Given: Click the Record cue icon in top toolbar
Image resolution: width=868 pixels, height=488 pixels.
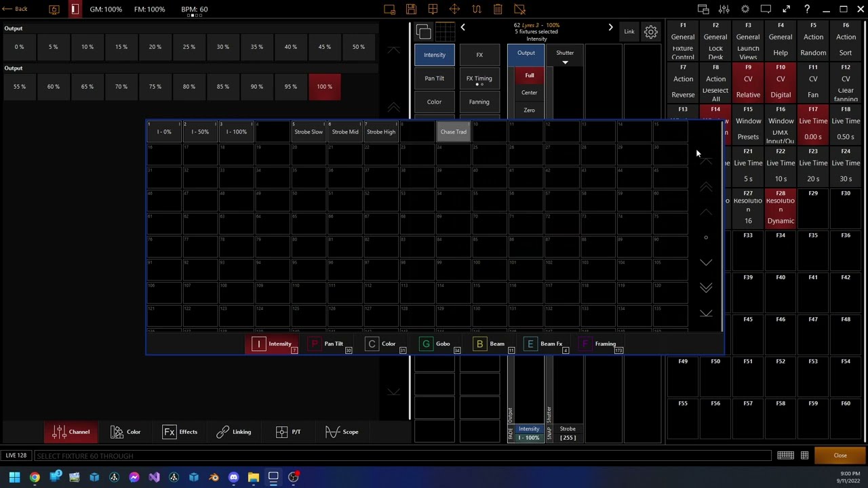Looking at the screenshot, I should click(x=389, y=9).
